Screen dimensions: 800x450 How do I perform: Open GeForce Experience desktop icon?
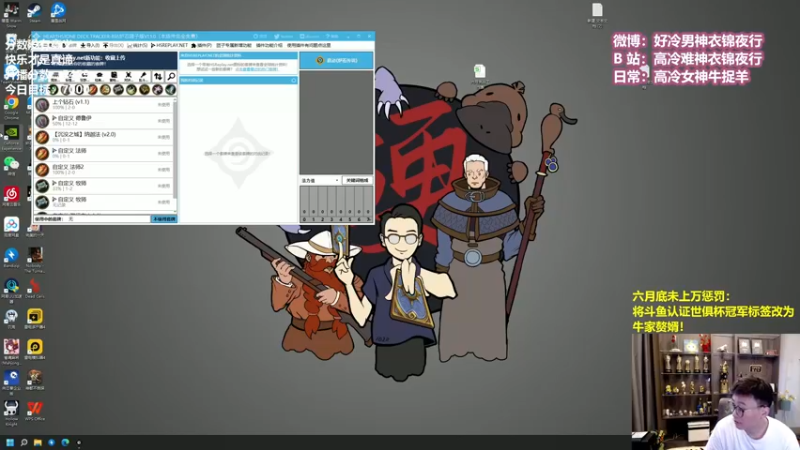click(x=11, y=137)
